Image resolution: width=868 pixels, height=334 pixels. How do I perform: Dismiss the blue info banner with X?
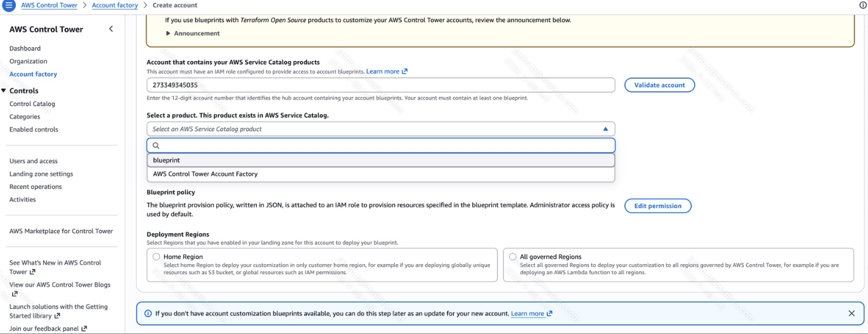tap(851, 313)
